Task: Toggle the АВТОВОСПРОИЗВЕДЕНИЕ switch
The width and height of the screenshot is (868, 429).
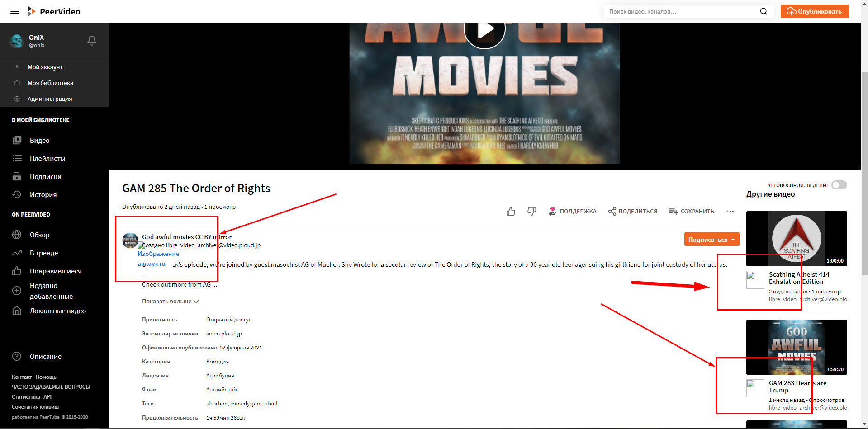Action: click(839, 184)
